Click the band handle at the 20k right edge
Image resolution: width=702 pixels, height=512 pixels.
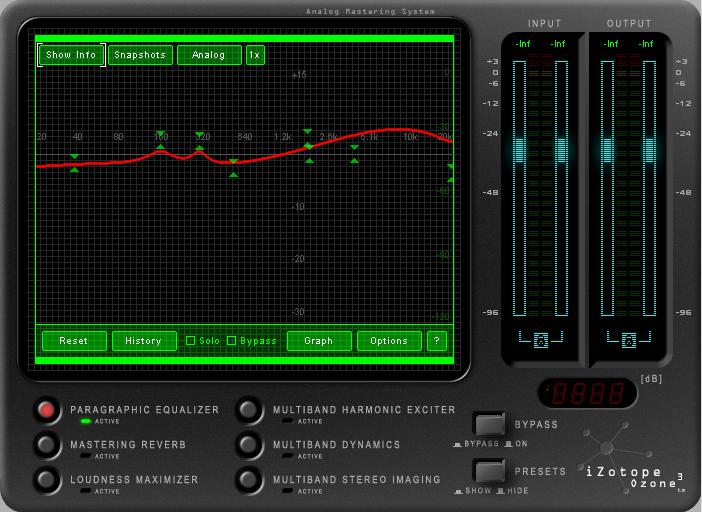tap(450, 173)
